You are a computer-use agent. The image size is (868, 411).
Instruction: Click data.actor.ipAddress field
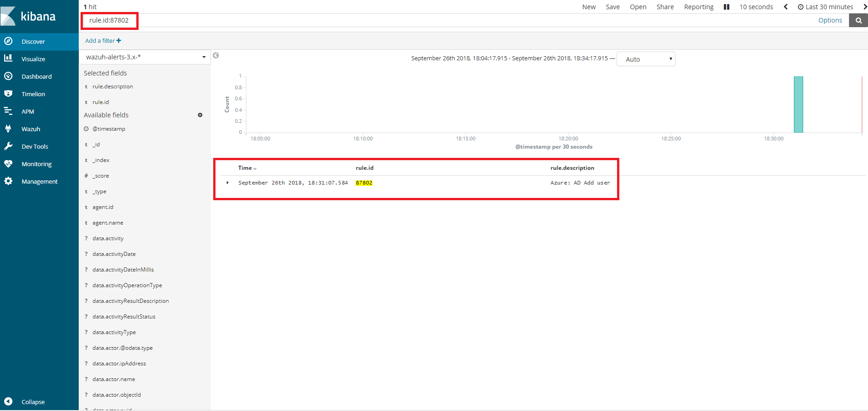tap(119, 364)
